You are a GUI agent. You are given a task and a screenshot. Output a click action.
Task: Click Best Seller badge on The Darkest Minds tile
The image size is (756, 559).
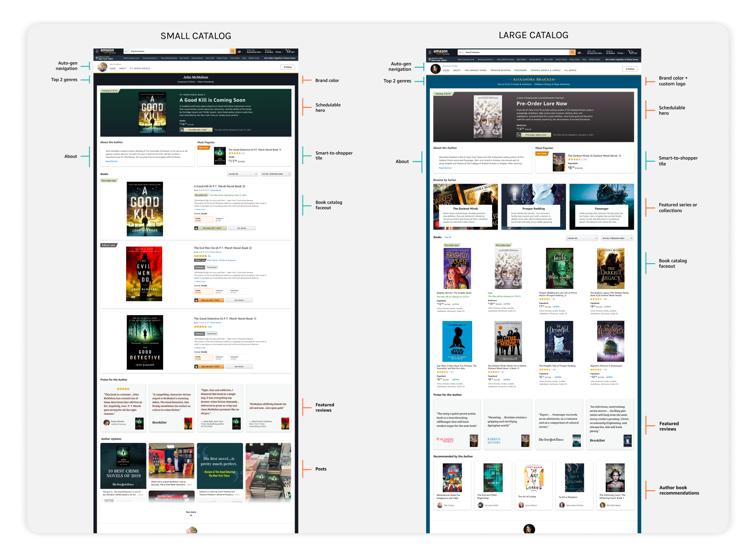[542, 153]
